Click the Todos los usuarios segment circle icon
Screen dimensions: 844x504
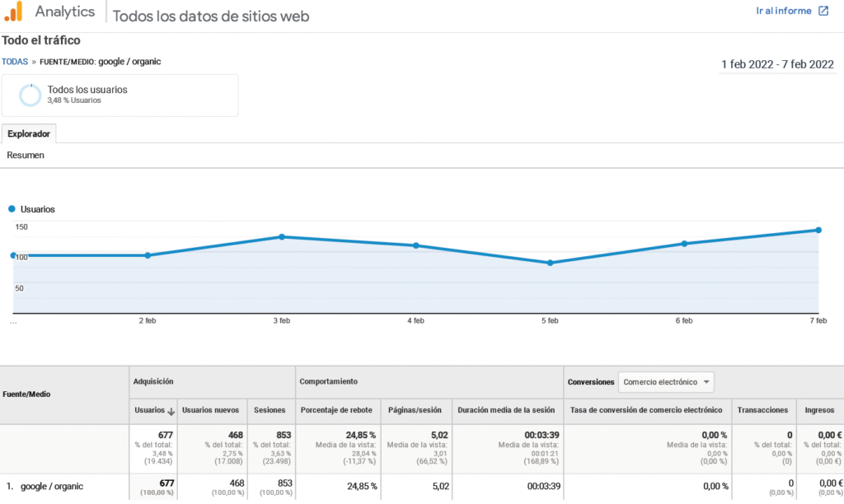30,95
